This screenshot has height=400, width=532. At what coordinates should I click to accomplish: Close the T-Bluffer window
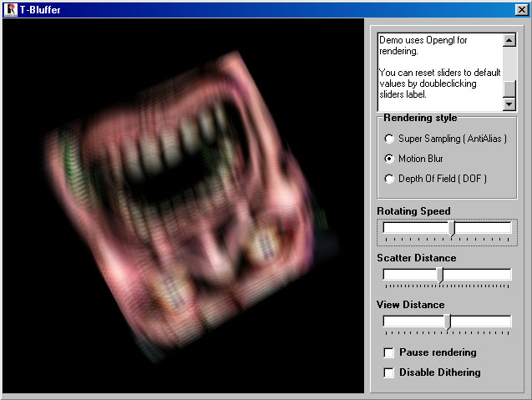click(521, 10)
